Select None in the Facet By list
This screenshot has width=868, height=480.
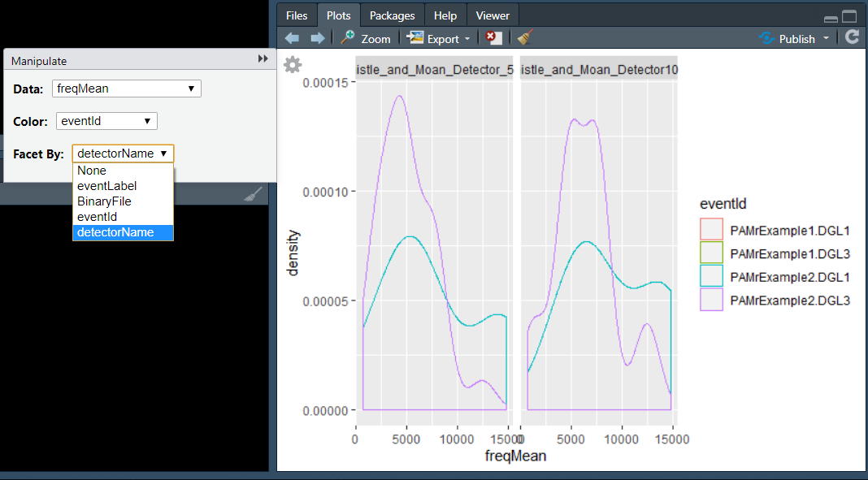(92, 171)
